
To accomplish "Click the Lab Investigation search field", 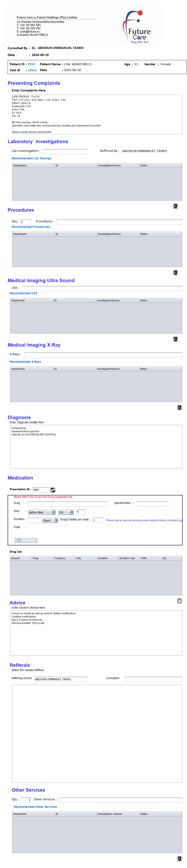I will [x=65, y=151].
